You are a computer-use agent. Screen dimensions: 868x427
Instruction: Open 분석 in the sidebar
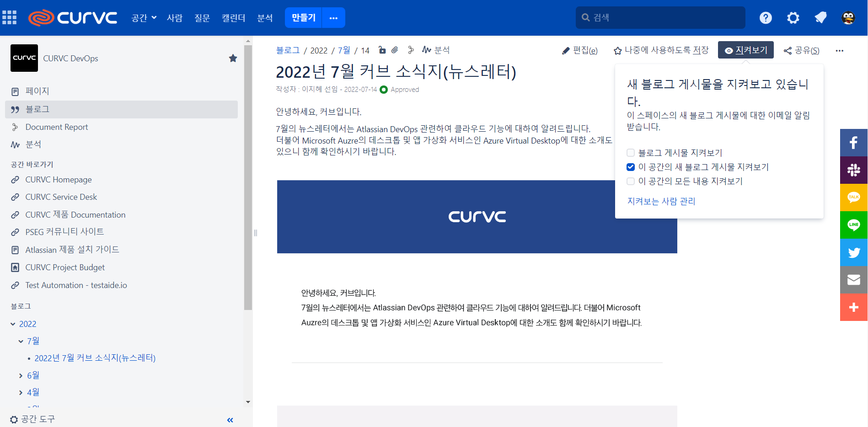click(x=121, y=144)
